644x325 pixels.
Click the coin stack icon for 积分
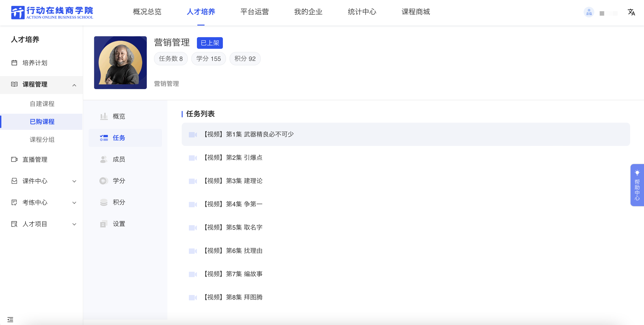pos(104,202)
